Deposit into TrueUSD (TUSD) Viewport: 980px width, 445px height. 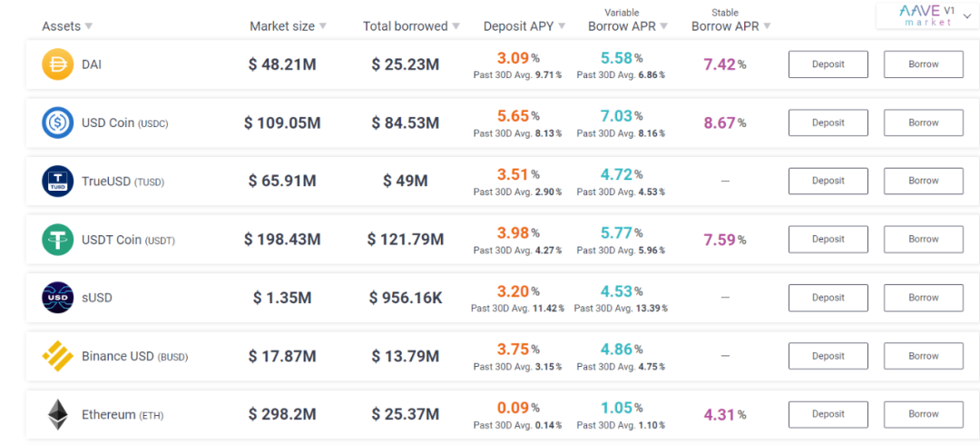[828, 181]
